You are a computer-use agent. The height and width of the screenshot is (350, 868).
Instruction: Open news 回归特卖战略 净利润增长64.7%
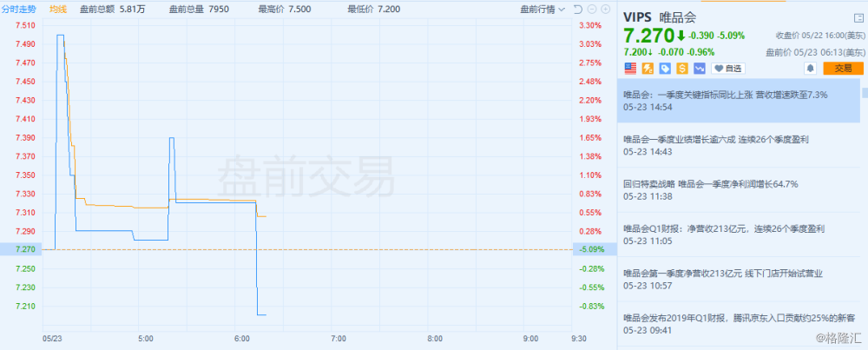[x=710, y=184]
